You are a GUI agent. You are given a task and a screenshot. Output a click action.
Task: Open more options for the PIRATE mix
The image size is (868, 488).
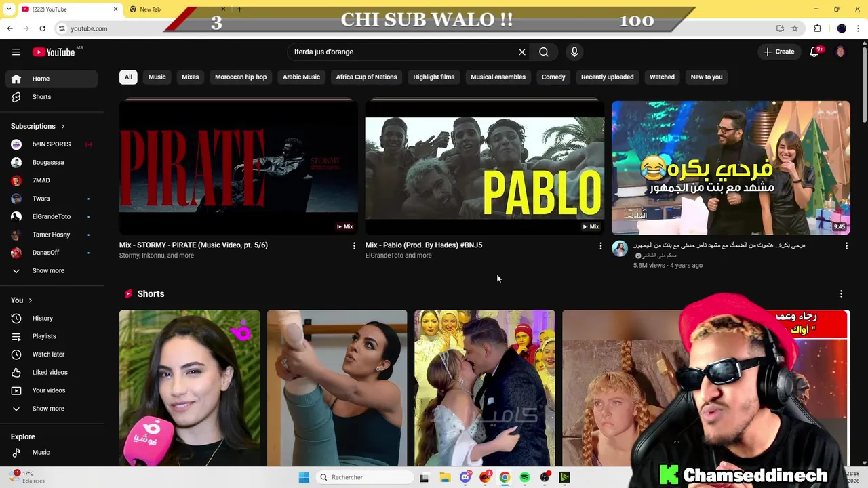pos(354,246)
